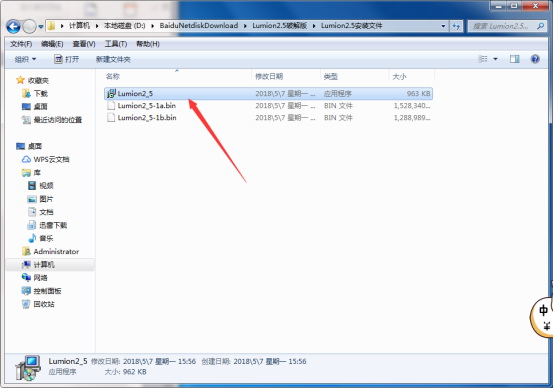Click the change view icon

(483, 59)
